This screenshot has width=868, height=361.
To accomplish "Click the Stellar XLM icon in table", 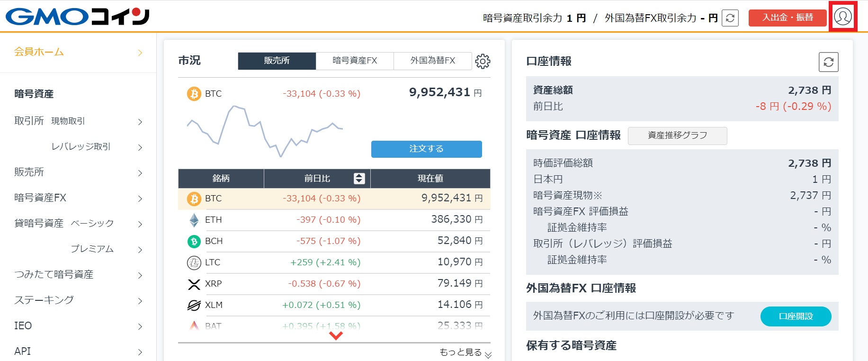I will point(194,305).
